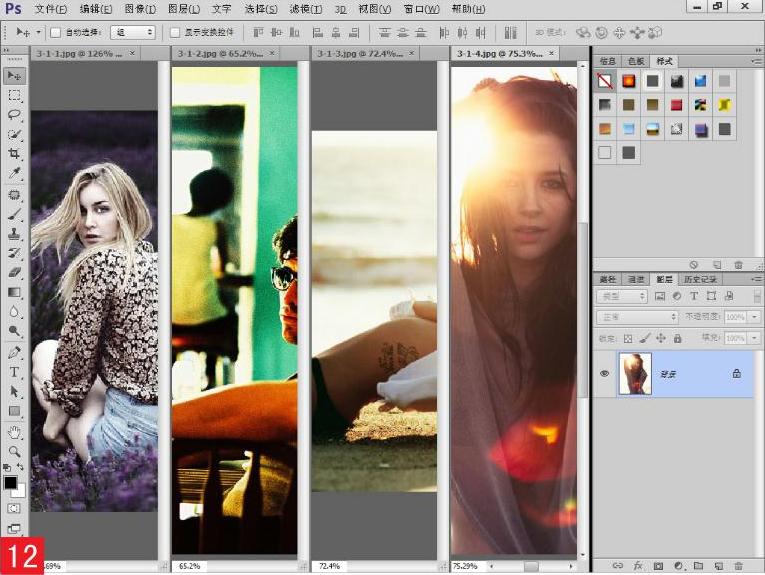Viewport: 765px width, 575px height.
Task: Create a new group folder icon
Action: [x=698, y=566]
